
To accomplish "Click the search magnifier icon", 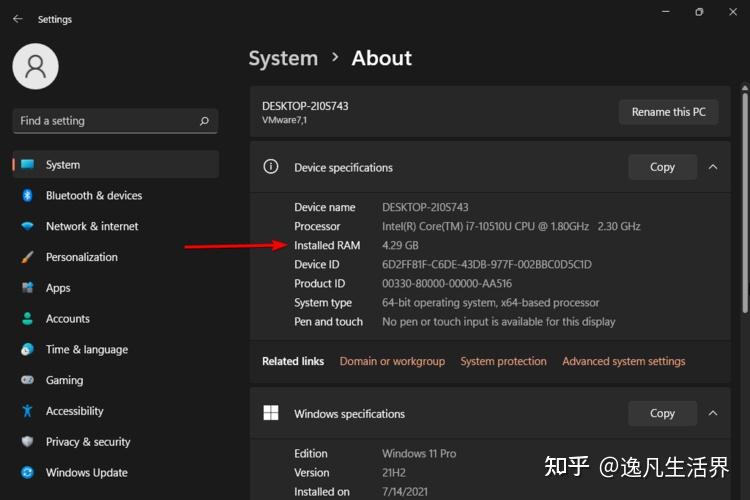I will click(204, 121).
